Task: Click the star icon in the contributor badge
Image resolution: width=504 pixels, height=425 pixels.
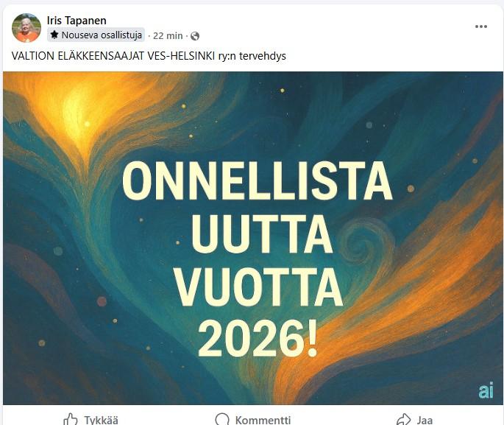Action: coord(54,35)
